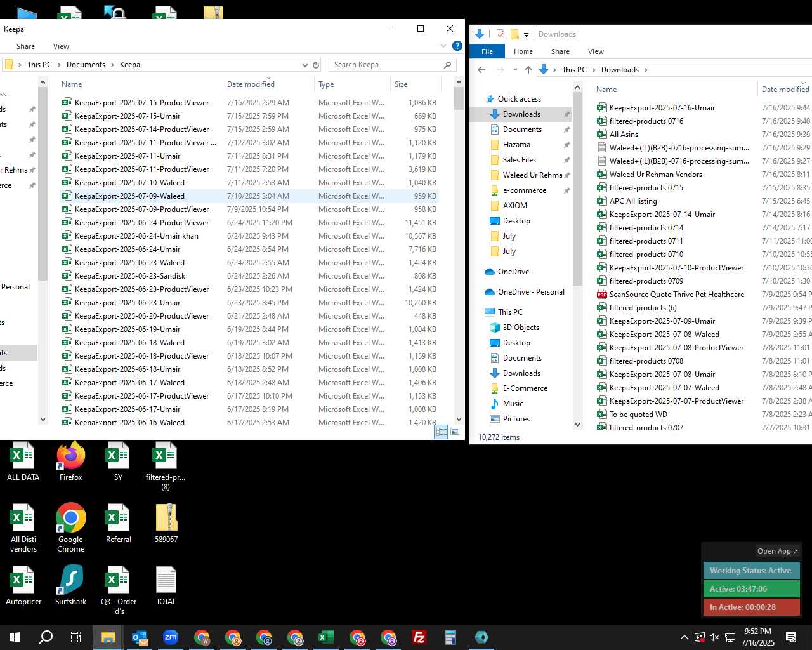Viewport: 812px width, 650px height.
Task: Switch Keepa window to details view
Action: [x=441, y=432]
